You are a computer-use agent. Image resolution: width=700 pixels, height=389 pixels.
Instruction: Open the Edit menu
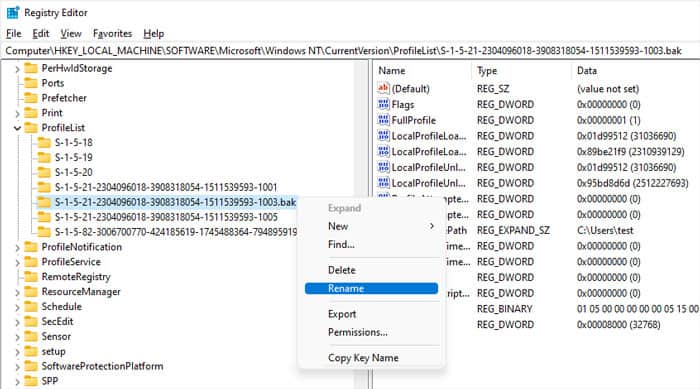(41, 33)
